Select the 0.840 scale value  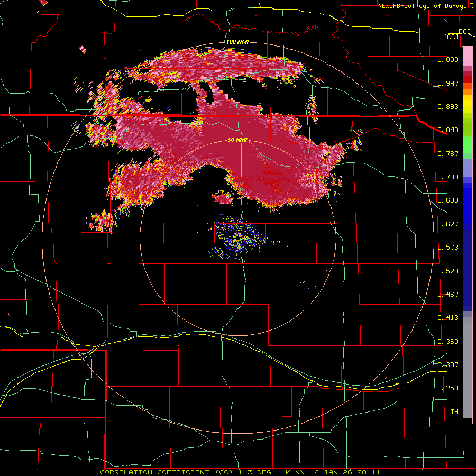[x=448, y=130]
